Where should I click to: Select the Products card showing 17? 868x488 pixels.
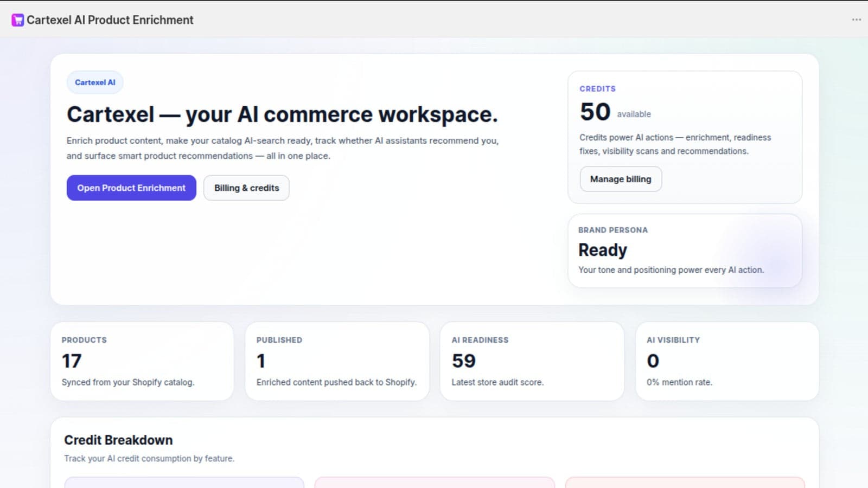(142, 361)
